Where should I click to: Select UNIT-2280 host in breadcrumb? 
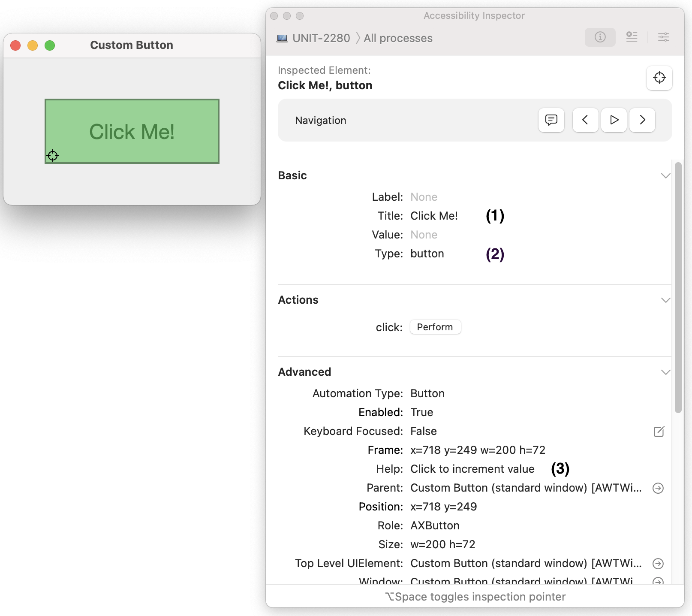pos(321,38)
